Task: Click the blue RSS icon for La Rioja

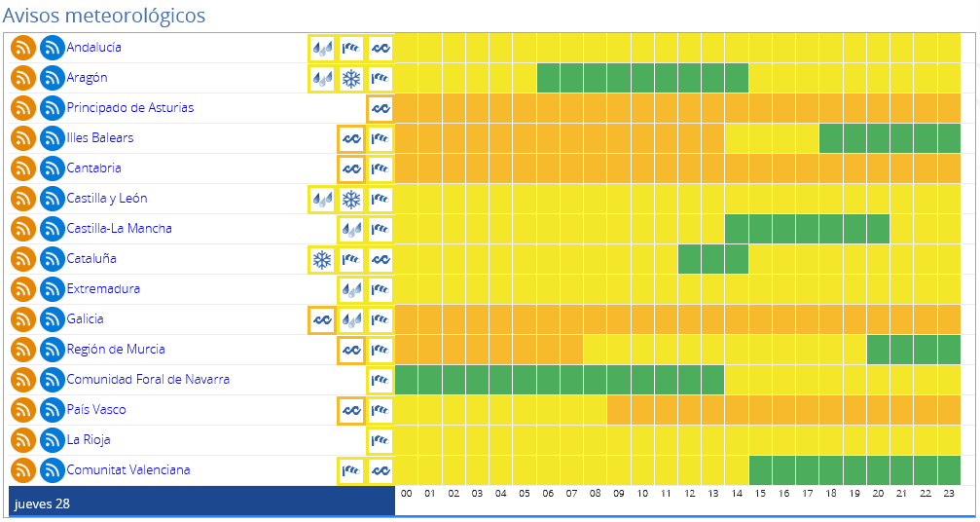Action: (x=53, y=440)
